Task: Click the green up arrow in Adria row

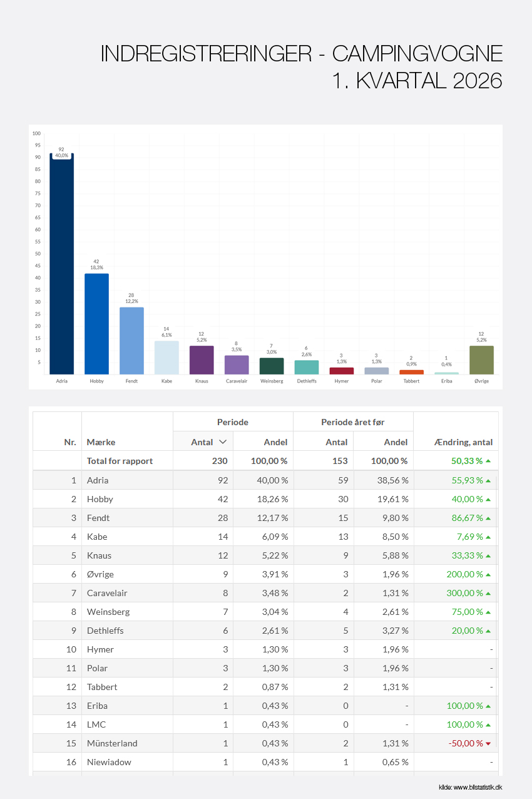Action: click(488, 481)
